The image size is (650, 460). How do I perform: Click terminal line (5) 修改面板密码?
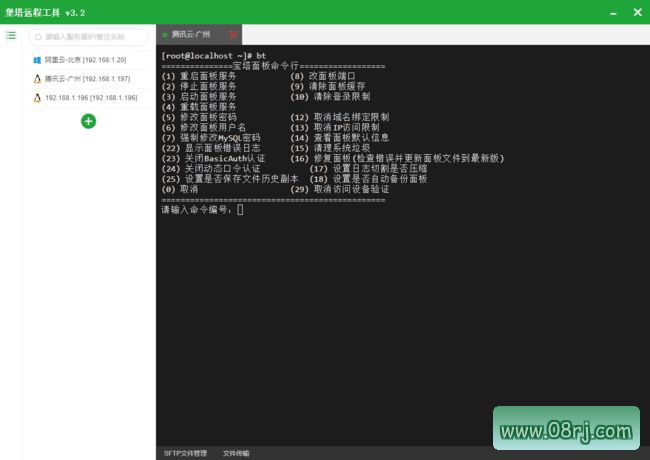point(199,117)
